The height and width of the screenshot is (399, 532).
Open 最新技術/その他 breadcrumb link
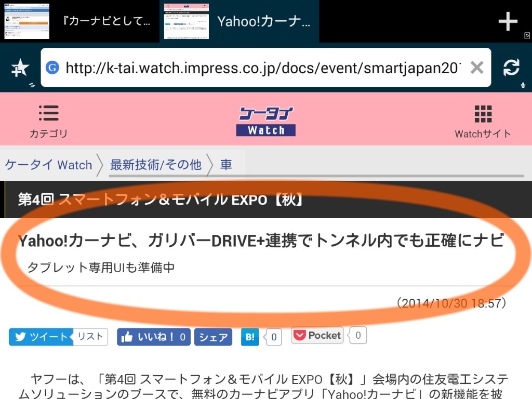click(156, 165)
